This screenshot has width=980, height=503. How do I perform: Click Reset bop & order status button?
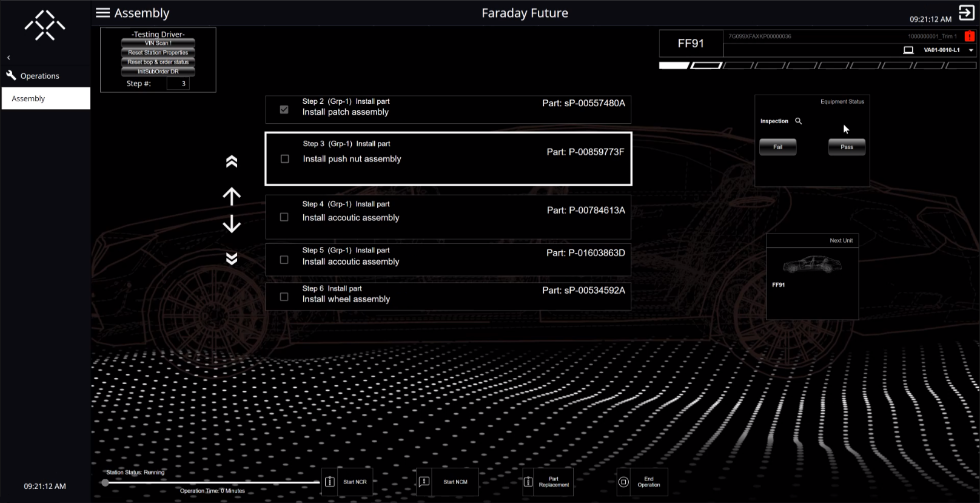tap(158, 62)
